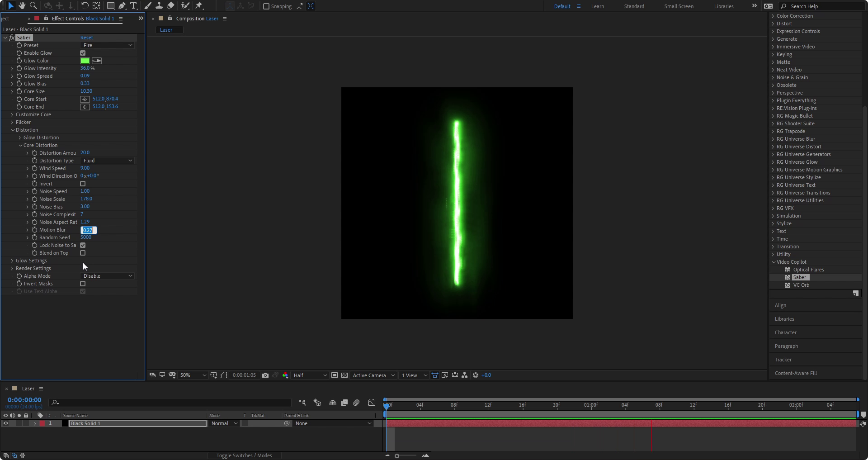Reset the Saber effect
Viewport: 868px width, 460px height.
[x=86, y=38]
